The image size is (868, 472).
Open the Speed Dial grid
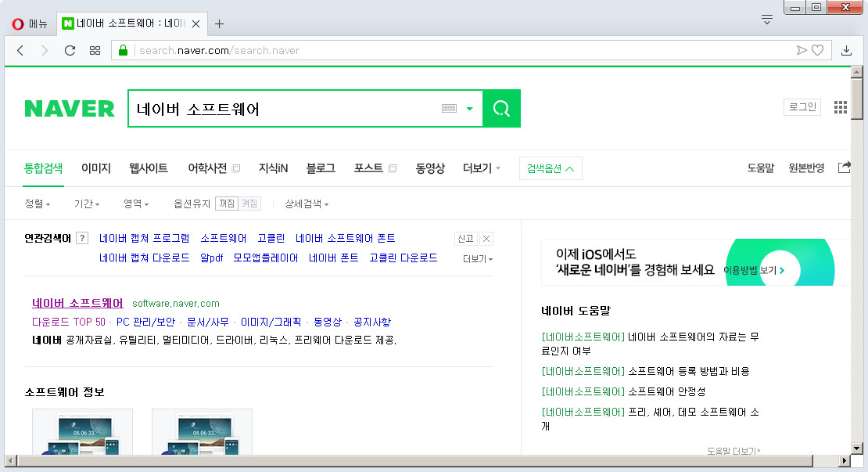coord(95,50)
